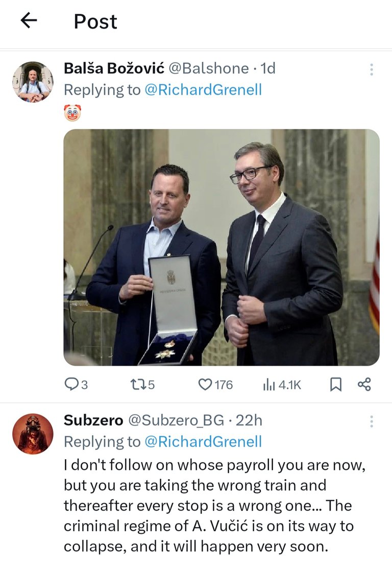Like the post with 176 likes
Screen dimensions: 392x569
tap(215, 384)
